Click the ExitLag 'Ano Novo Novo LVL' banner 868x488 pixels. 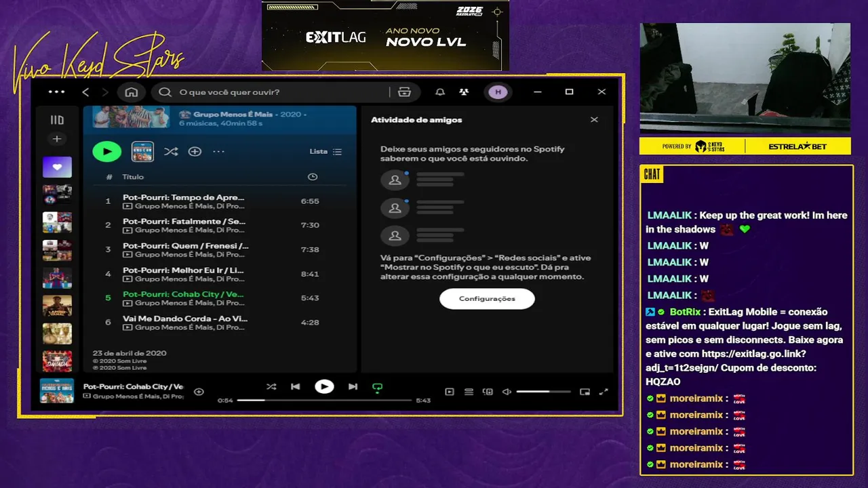(385, 36)
